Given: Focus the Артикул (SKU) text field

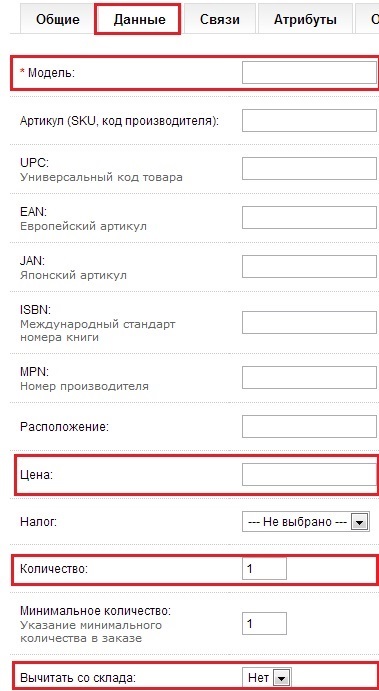Looking at the screenshot, I should 309,120.
